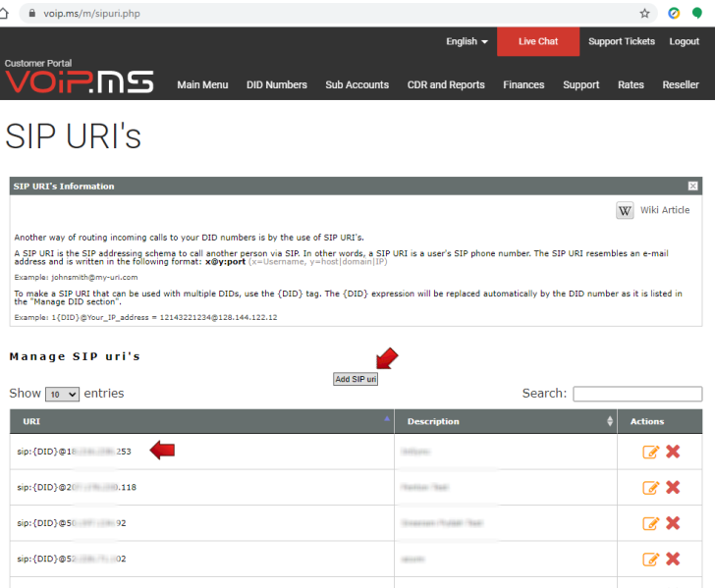Click the browser home icon
715x588 pixels.
coord(4,14)
